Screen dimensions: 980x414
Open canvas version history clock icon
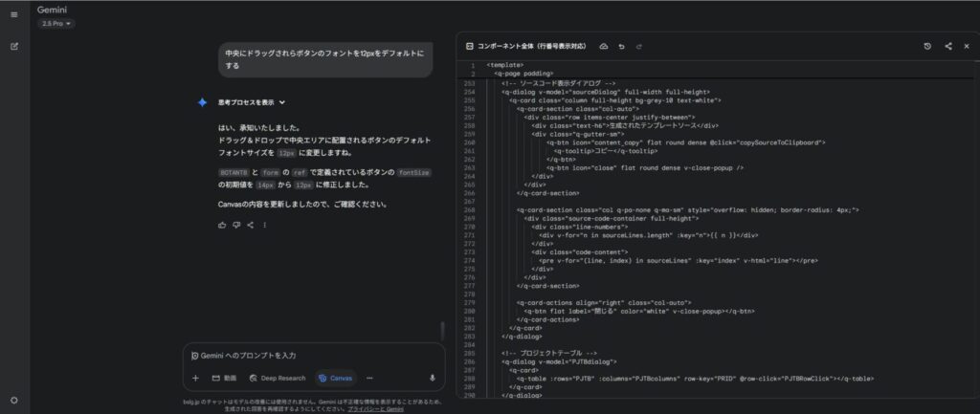tap(927, 46)
